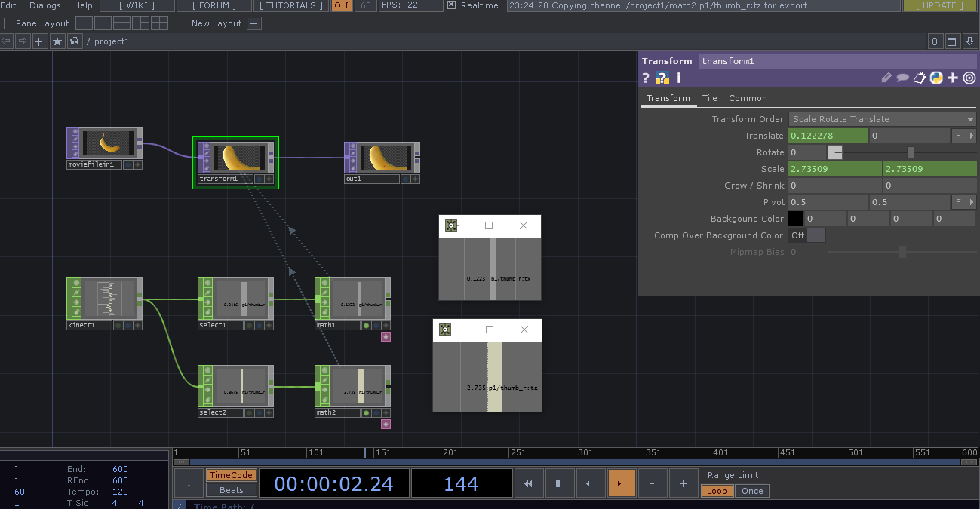Open the Python help icon in parameter panel

[x=662, y=78]
